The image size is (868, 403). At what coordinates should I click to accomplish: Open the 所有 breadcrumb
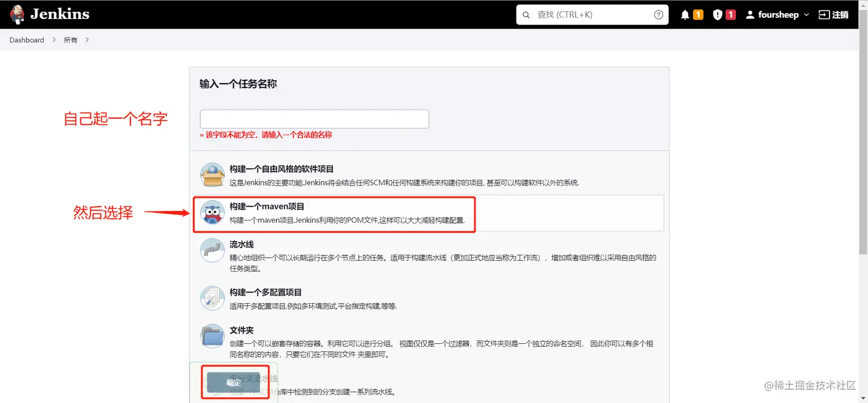point(71,40)
